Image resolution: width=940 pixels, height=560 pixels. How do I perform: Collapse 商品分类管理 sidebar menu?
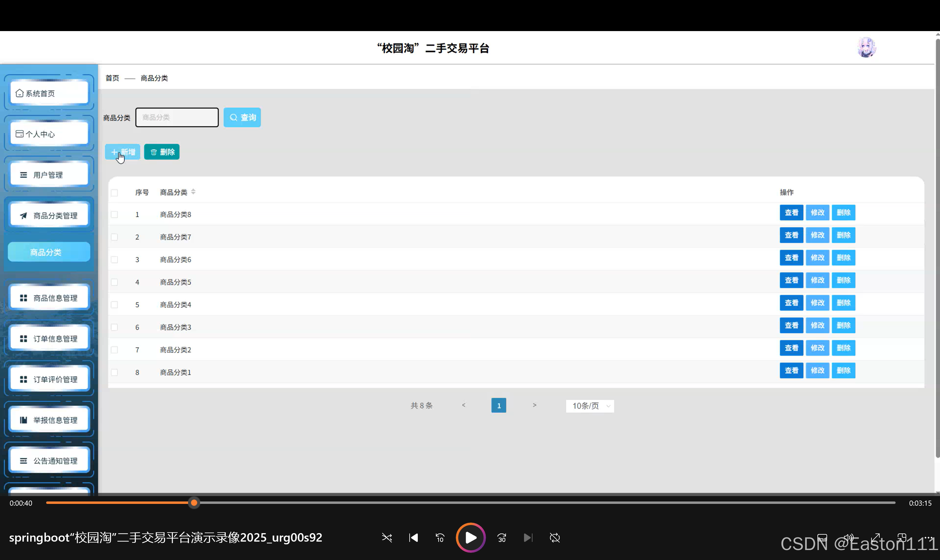coord(49,215)
